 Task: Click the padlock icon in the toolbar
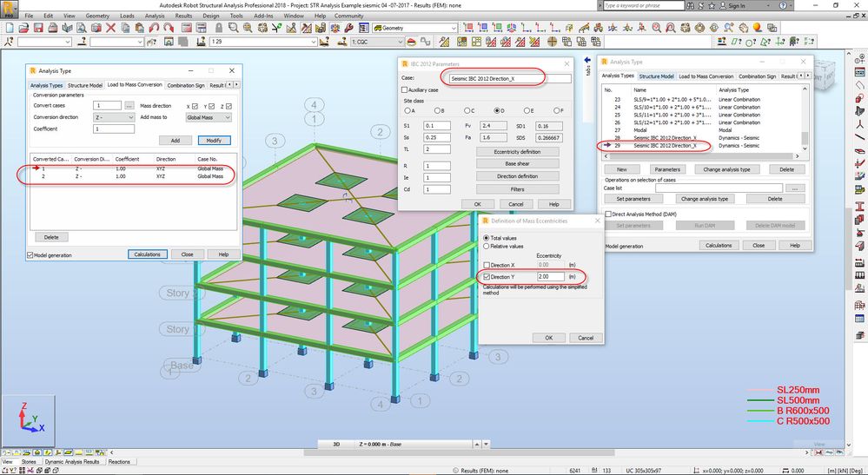219,28
